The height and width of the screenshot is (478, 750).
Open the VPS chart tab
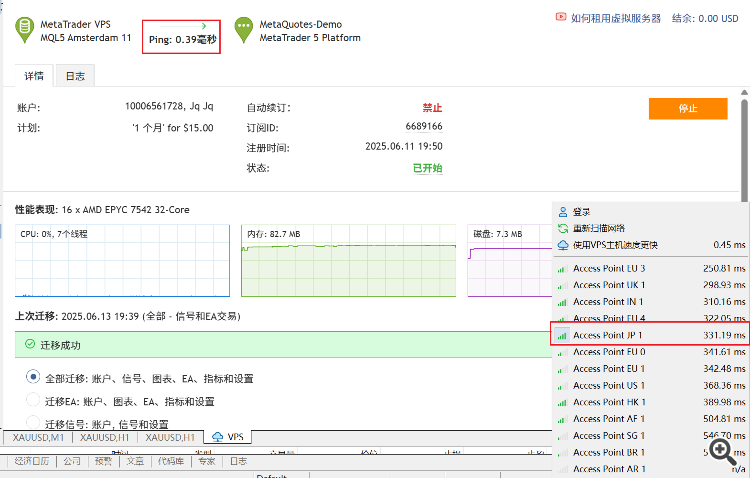[228, 437]
